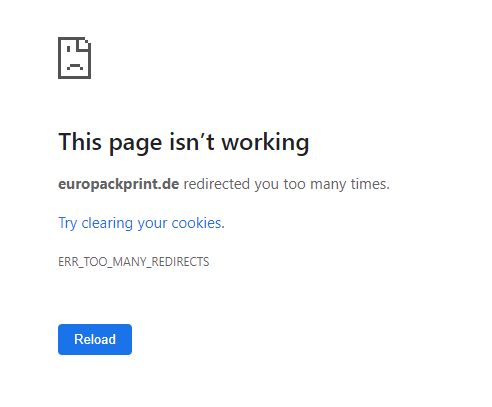Click the word redirected in the description
Screen dimensions: 492x407
pos(217,184)
